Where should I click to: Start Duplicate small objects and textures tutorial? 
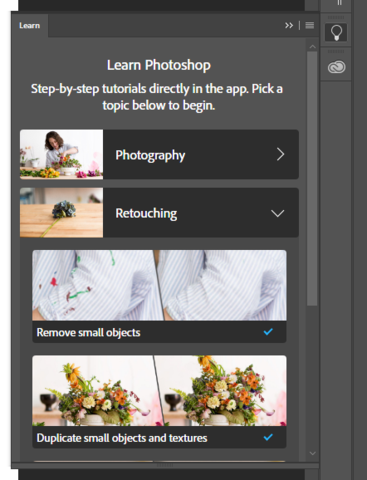pos(122,438)
